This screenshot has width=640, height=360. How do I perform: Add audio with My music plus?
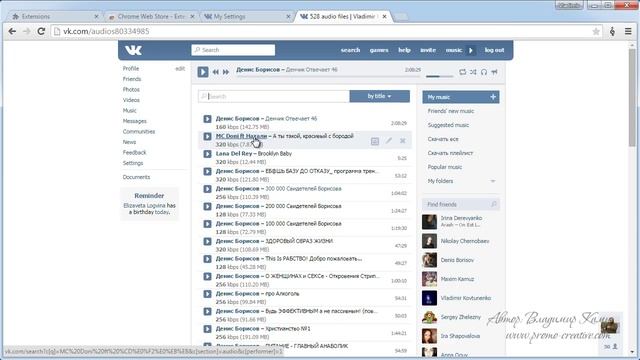coord(493,97)
